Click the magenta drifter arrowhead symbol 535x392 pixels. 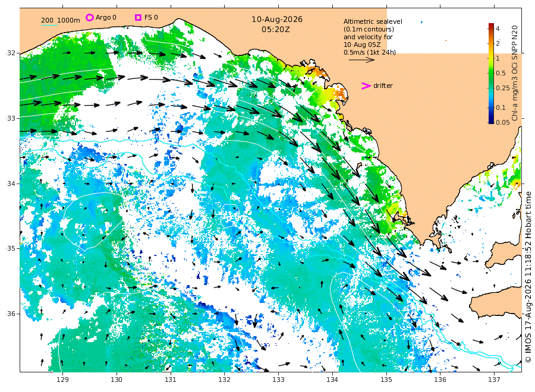click(366, 86)
